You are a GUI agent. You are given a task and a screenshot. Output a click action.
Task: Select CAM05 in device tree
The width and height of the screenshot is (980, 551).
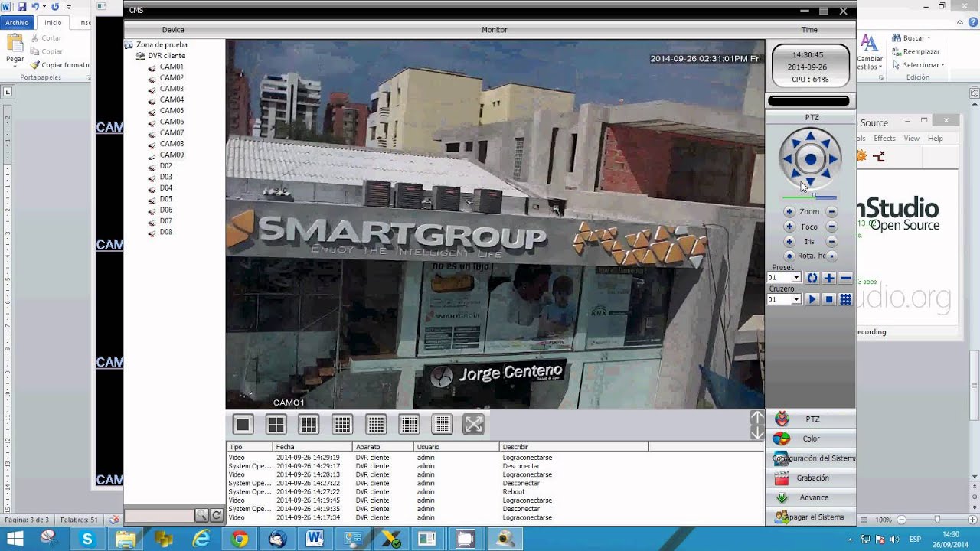(171, 111)
